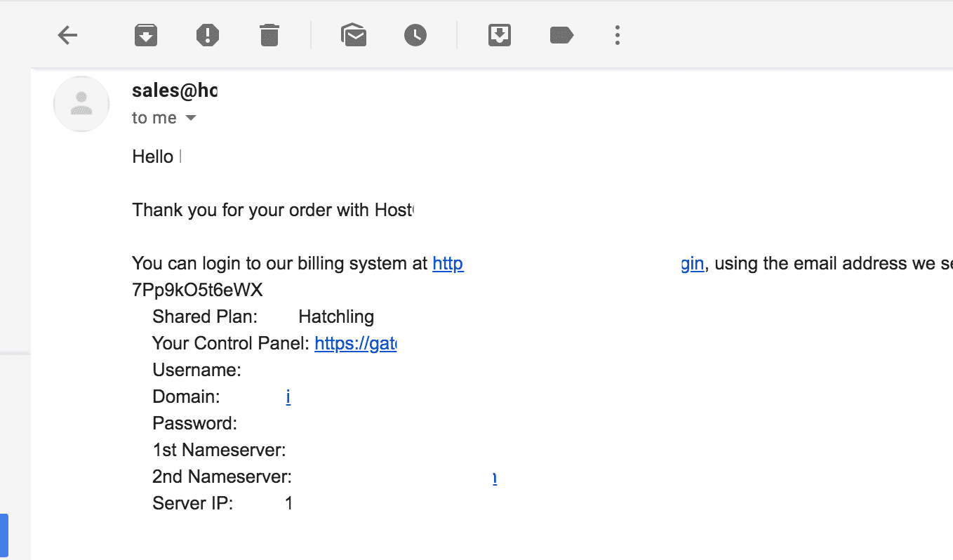Click the login link ending in gin
This screenshot has height=560, width=953.
[x=692, y=263]
